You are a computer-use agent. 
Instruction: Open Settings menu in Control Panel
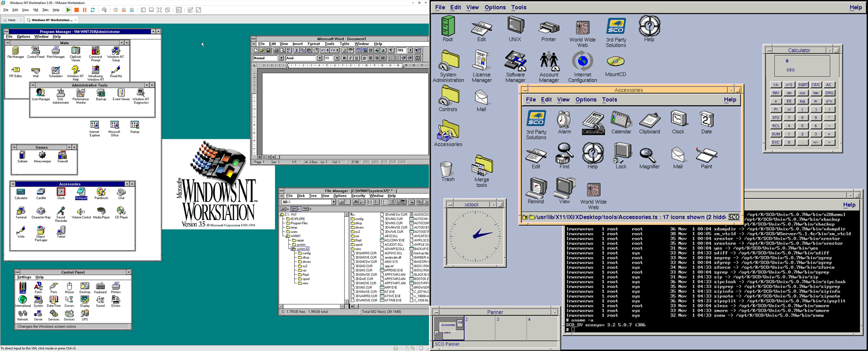click(24, 277)
